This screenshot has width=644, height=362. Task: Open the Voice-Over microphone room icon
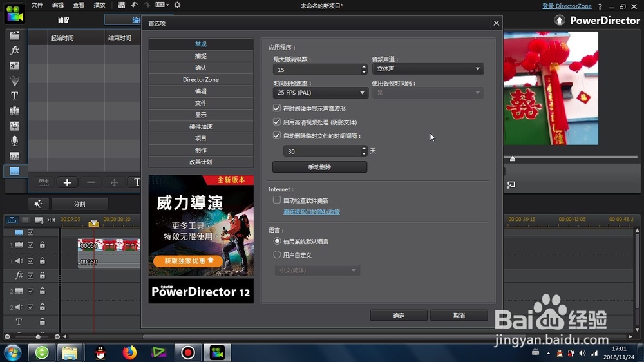14,141
